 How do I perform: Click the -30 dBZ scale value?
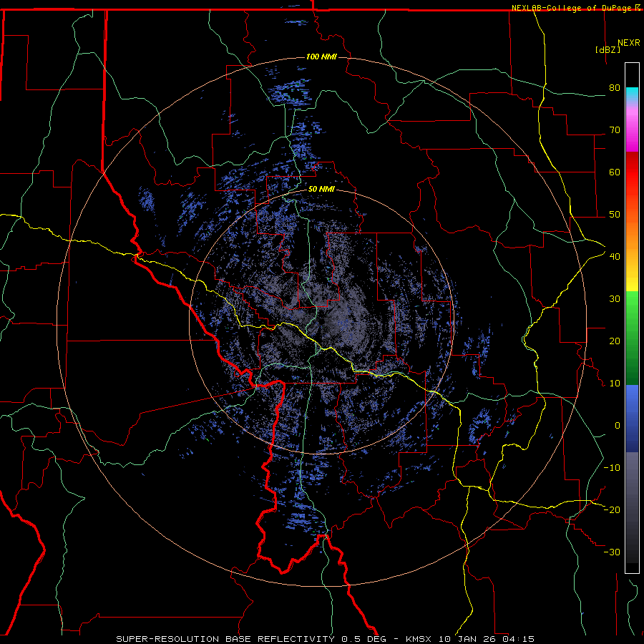(612, 552)
